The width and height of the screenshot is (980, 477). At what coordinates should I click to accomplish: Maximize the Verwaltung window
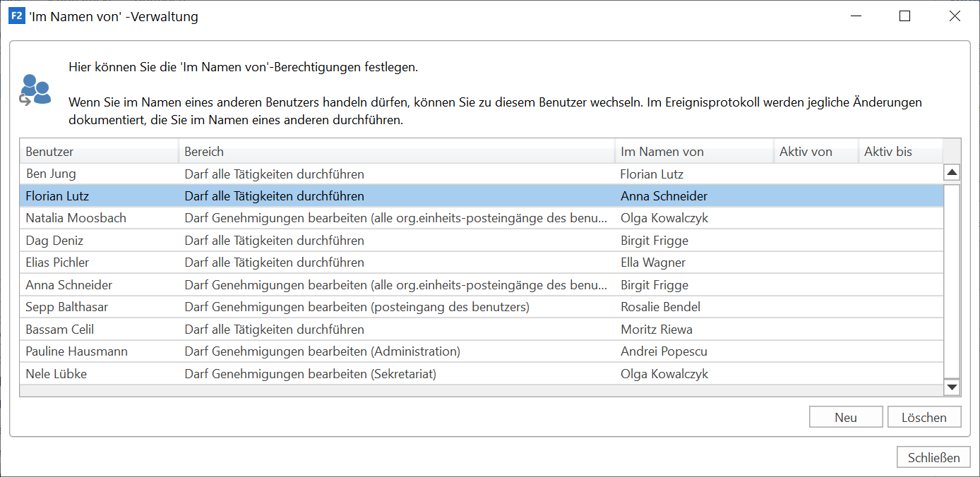click(x=904, y=16)
